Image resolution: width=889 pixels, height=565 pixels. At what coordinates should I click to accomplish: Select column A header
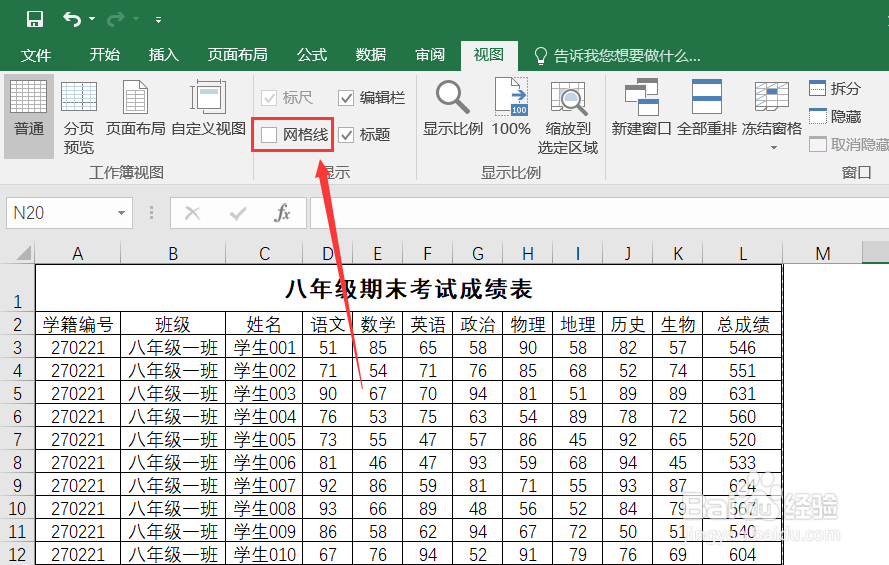point(78,253)
